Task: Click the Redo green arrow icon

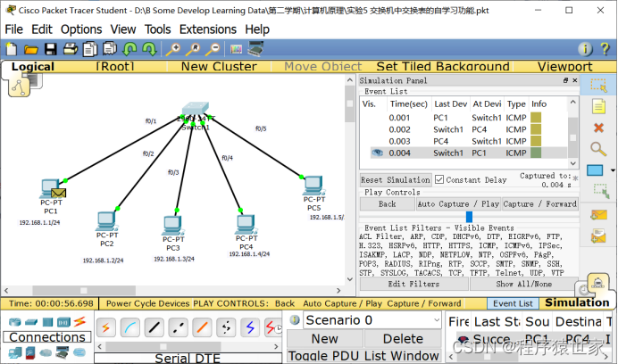Action: click(149, 49)
